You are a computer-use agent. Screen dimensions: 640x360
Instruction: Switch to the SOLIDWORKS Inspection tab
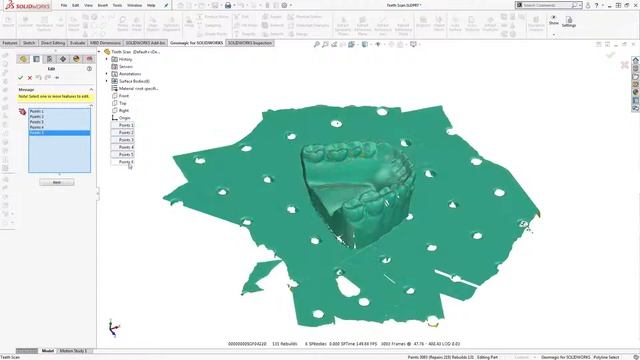pos(249,43)
